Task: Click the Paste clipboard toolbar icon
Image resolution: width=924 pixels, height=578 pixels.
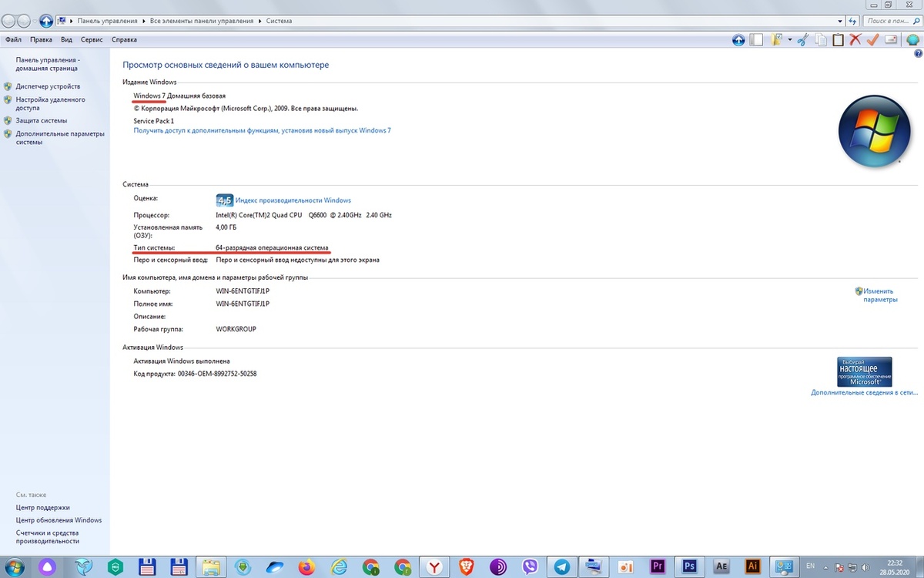Action: pyautogui.click(x=839, y=40)
